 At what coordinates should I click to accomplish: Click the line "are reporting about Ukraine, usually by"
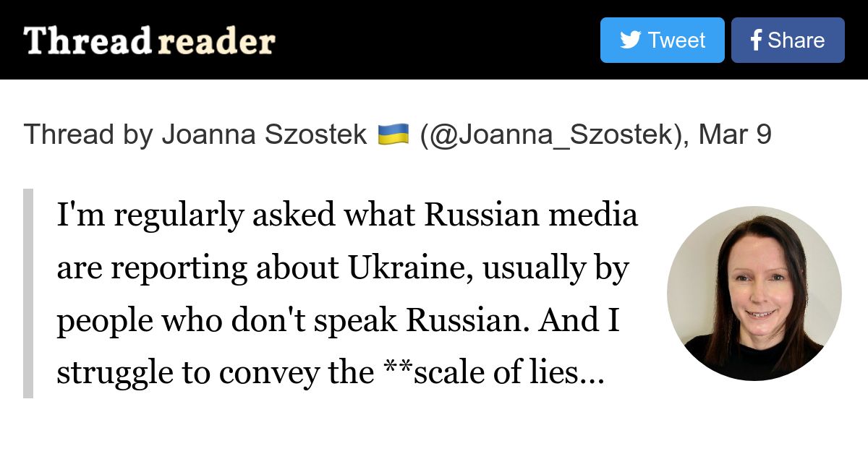click(x=343, y=269)
